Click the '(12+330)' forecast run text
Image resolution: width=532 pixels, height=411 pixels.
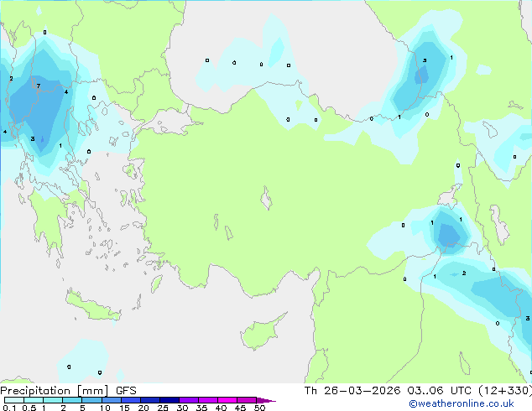tap(505, 391)
